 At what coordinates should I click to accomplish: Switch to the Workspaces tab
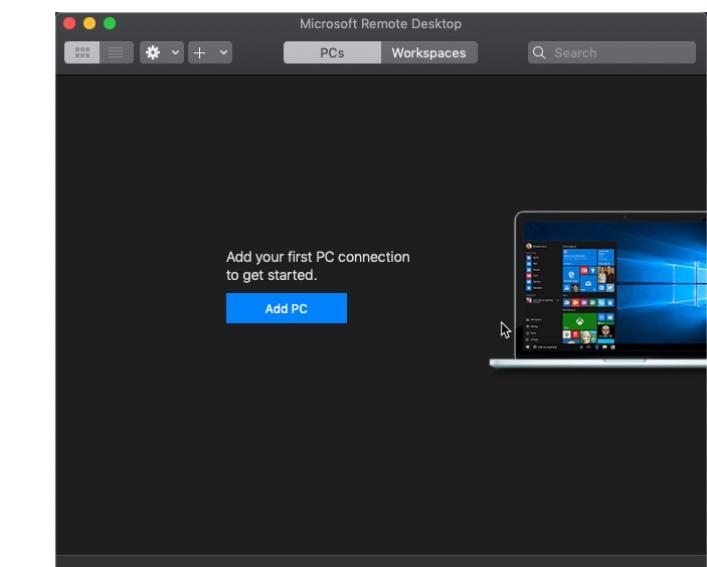click(429, 53)
